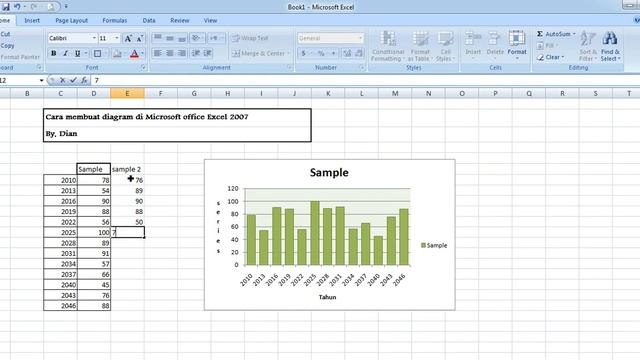
Task: Increase font size with Grow Font
Action: click(x=128, y=38)
